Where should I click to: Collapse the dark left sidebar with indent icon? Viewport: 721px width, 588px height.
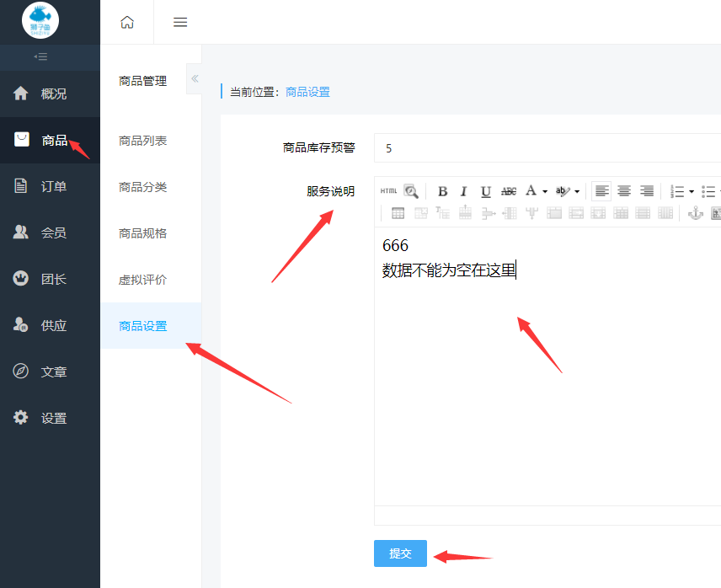coord(40,57)
